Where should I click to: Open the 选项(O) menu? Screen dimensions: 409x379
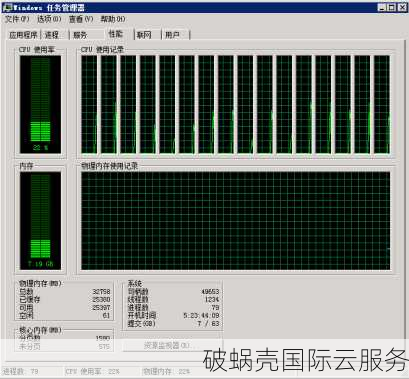pyautogui.click(x=49, y=19)
